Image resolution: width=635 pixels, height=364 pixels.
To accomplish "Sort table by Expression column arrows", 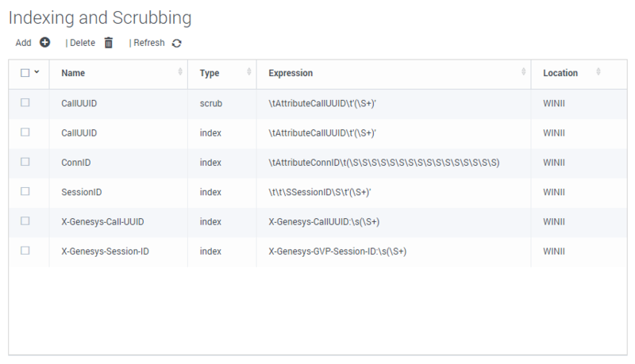I will click(x=524, y=72).
